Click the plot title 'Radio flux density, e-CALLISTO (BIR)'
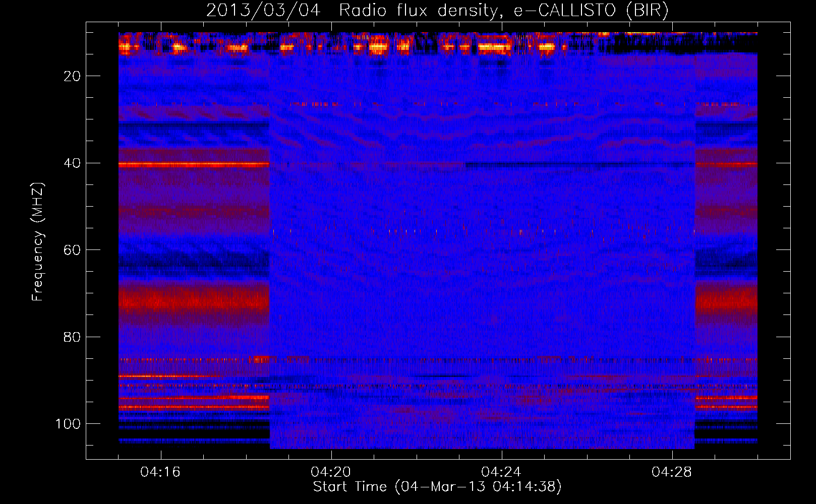The image size is (816, 504). pyautogui.click(x=503, y=11)
